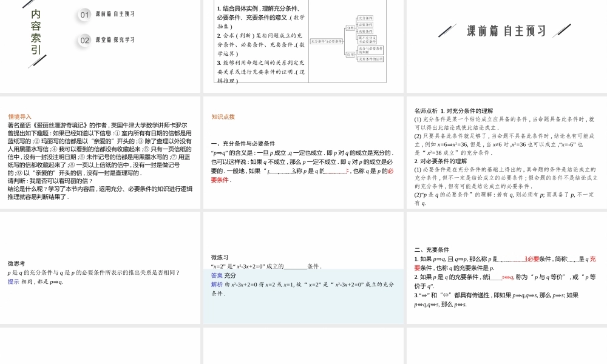Expand the 应用 branch of the concept map

tap(350, 55)
